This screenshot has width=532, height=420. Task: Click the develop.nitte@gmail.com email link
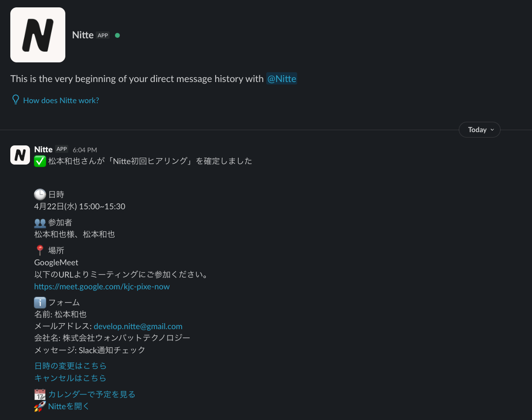tap(138, 326)
